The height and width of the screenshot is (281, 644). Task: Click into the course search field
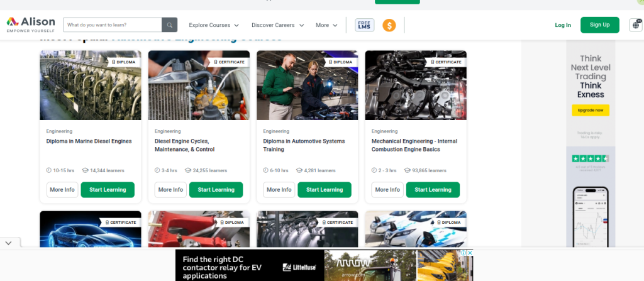click(x=113, y=25)
